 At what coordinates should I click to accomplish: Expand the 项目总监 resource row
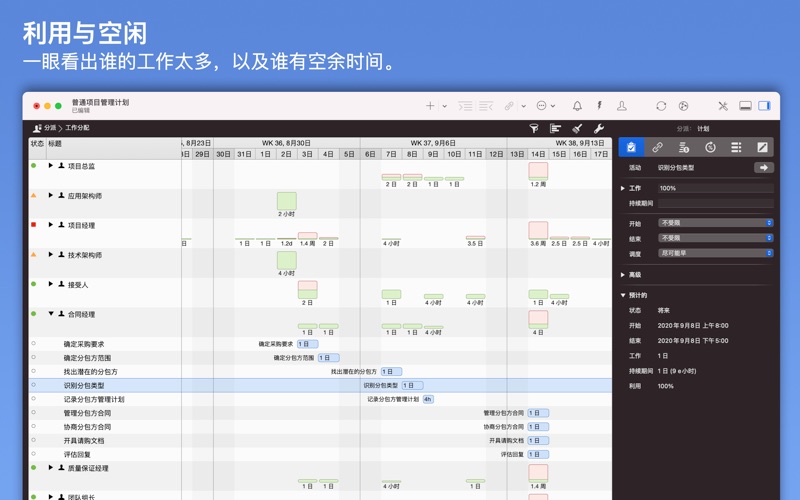51,166
